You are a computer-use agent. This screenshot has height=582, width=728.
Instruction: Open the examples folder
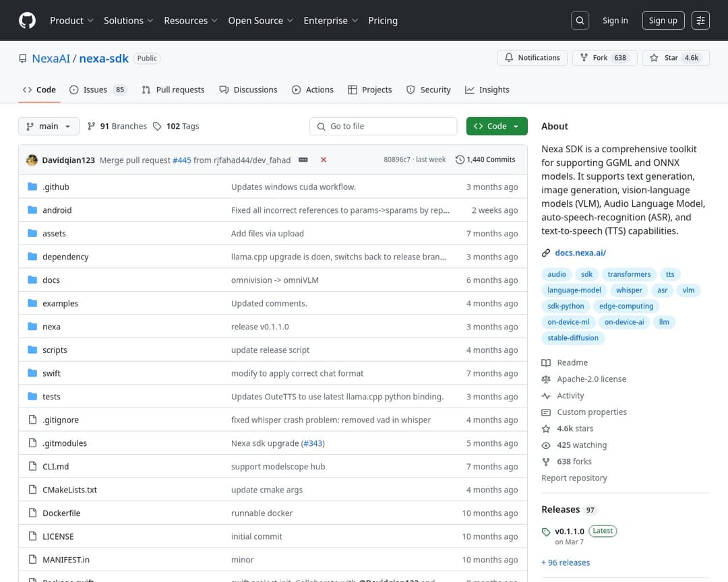click(x=61, y=303)
